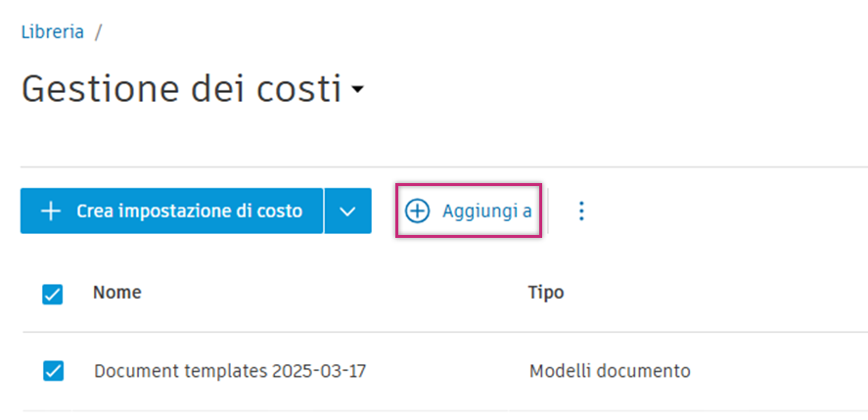This screenshot has height=420, width=868.
Task: Click the Aggiungi a button label
Action: (486, 210)
